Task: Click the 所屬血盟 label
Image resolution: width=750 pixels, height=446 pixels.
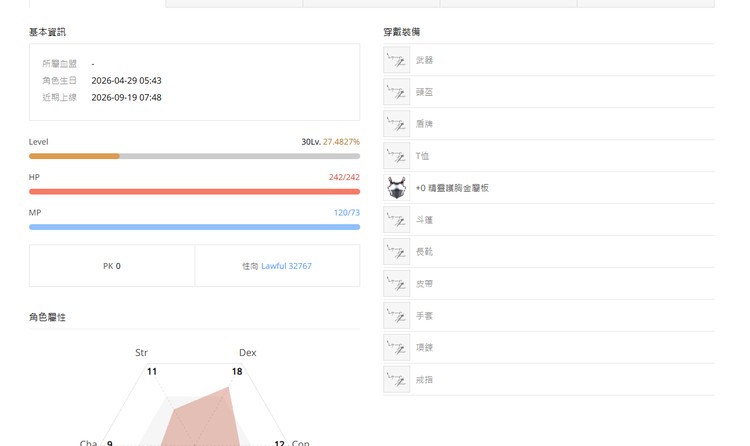Action: pos(59,64)
